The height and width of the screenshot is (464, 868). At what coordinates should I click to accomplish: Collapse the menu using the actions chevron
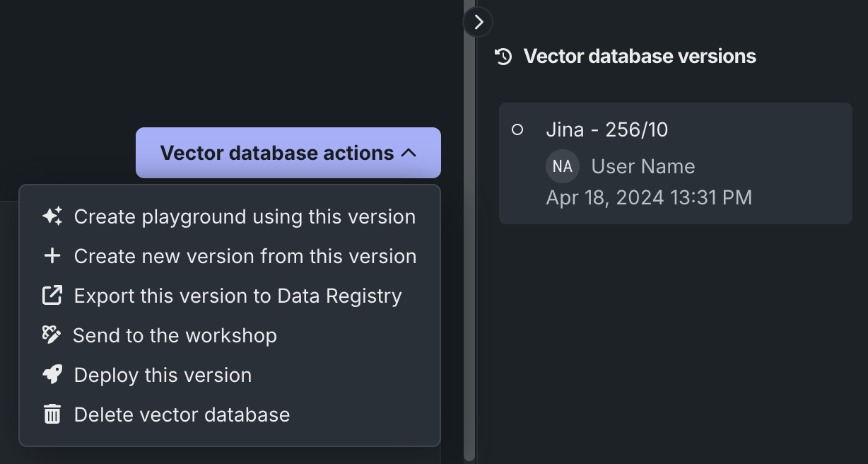point(409,153)
